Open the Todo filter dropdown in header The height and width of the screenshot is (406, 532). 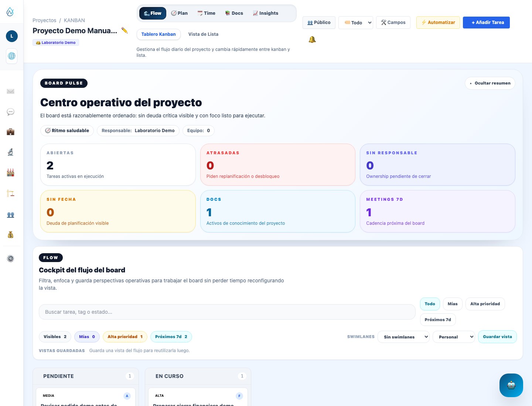[x=356, y=23]
